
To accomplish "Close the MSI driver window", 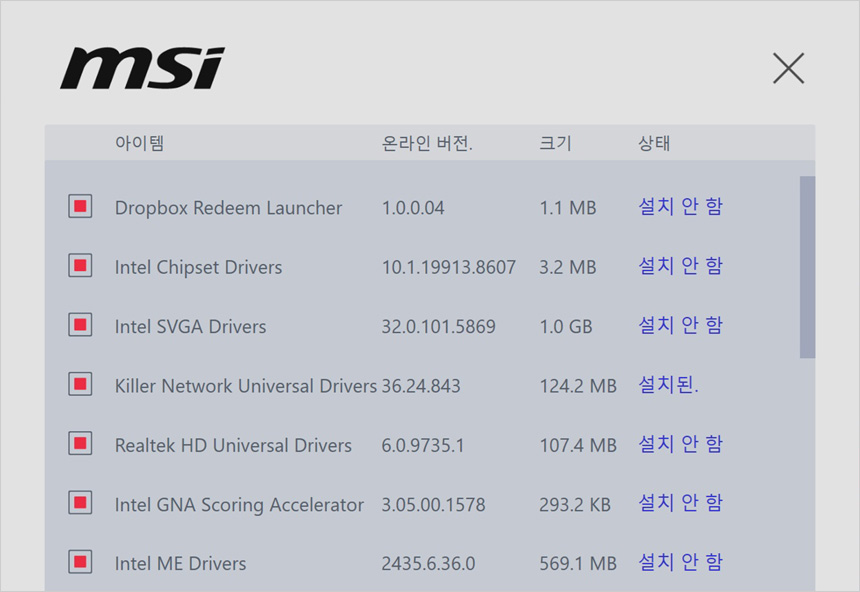I will 788,69.
